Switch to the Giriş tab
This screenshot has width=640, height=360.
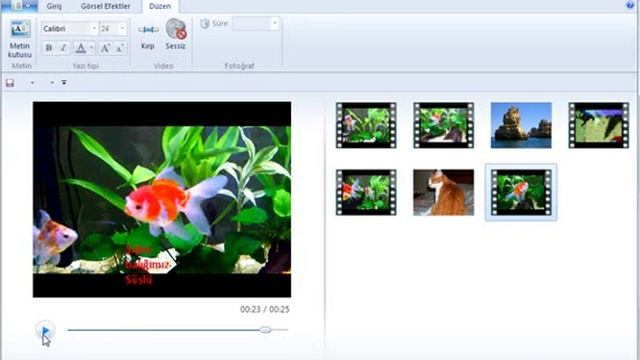[x=54, y=6]
